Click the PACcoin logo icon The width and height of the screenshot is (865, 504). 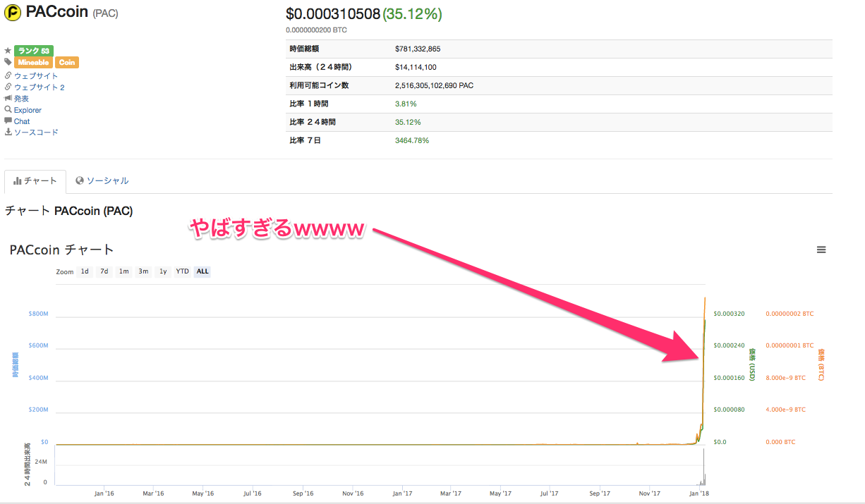[x=13, y=12]
